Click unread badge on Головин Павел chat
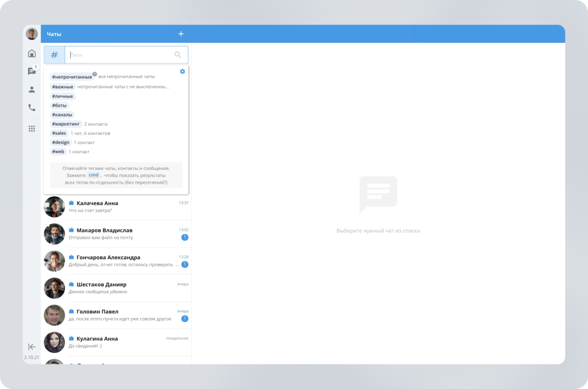Screen dimensions: 588x389 point(184,318)
